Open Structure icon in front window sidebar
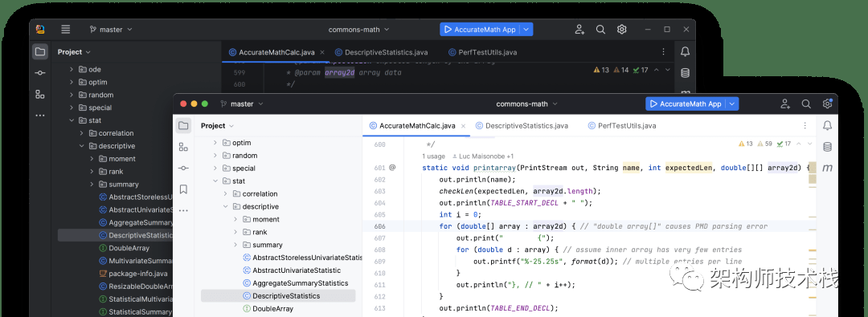Viewport: 868px width, 317px height. pyautogui.click(x=183, y=147)
